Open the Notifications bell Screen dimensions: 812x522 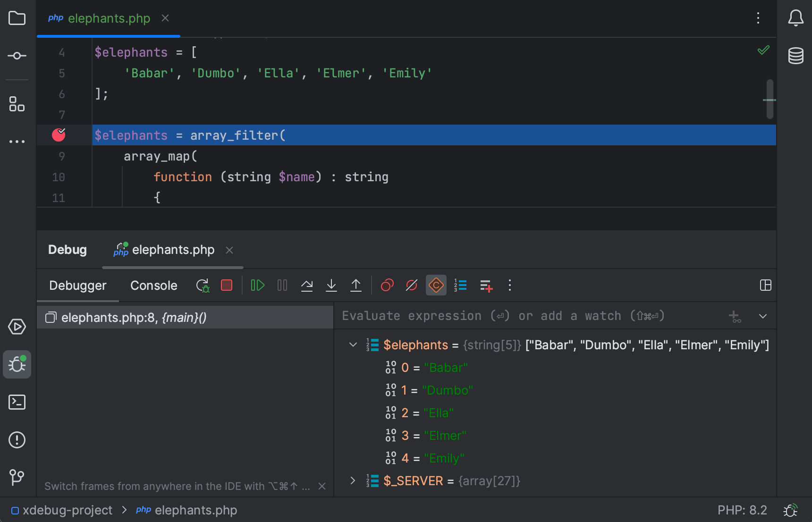click(795, 18)
